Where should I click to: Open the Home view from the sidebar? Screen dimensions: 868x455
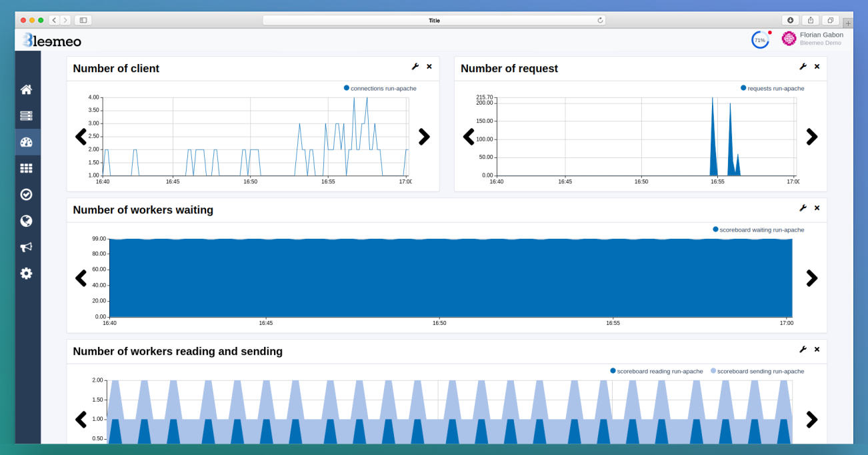pyautogui.click(x=27, y=89)
